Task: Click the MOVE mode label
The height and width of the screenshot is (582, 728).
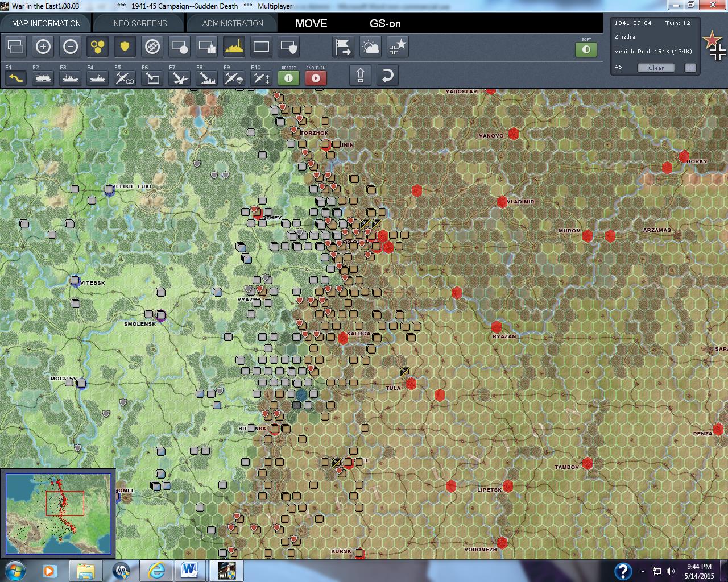Action: (x=311, y=23)
